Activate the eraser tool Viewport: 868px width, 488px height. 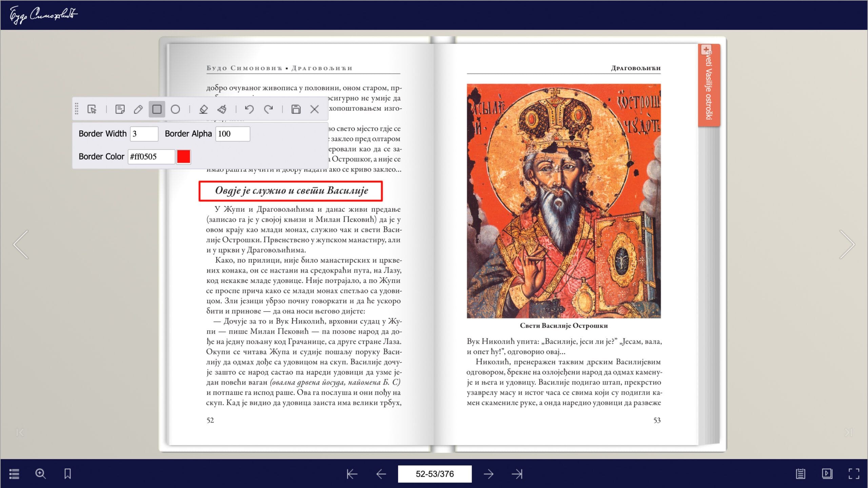(203, 109)
